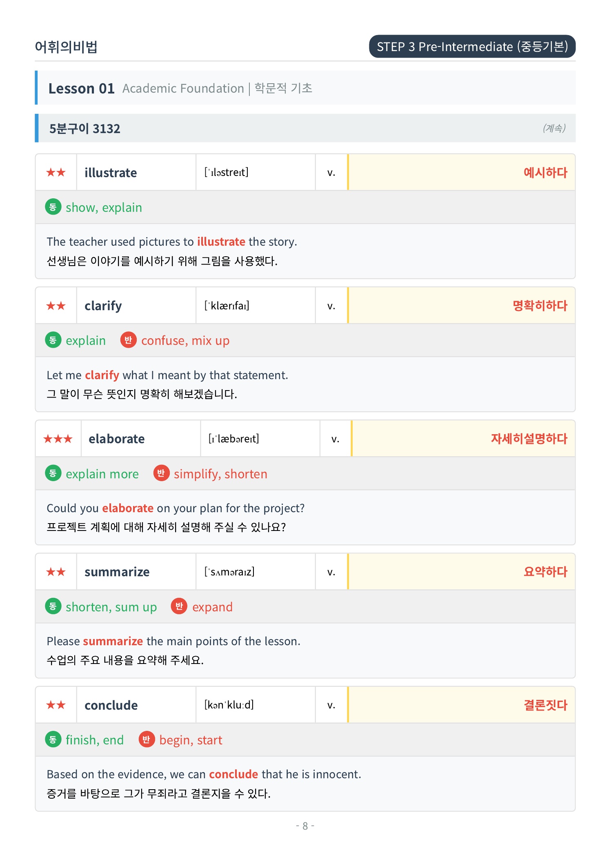This screenshot has height=868, width=611.
Task: Click the Lesson 01 heading
Action: [x=82, y=88]
